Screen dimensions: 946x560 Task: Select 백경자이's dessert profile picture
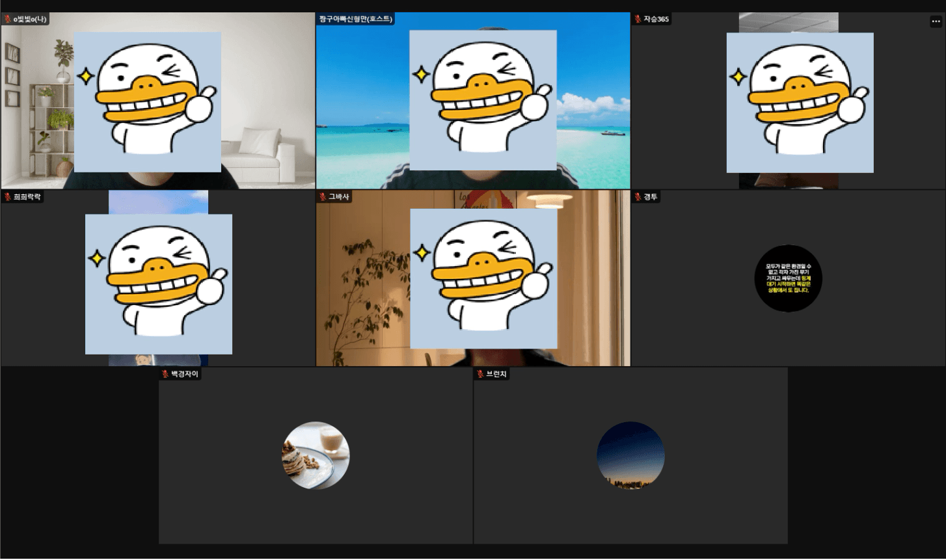pyautogui.click(x=316, y=455)
